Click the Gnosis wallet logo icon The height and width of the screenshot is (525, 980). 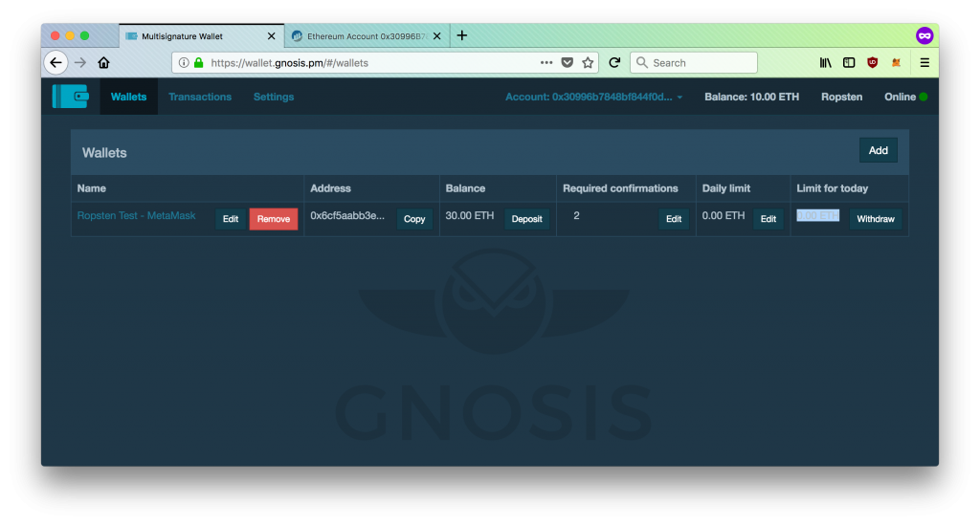71,97
